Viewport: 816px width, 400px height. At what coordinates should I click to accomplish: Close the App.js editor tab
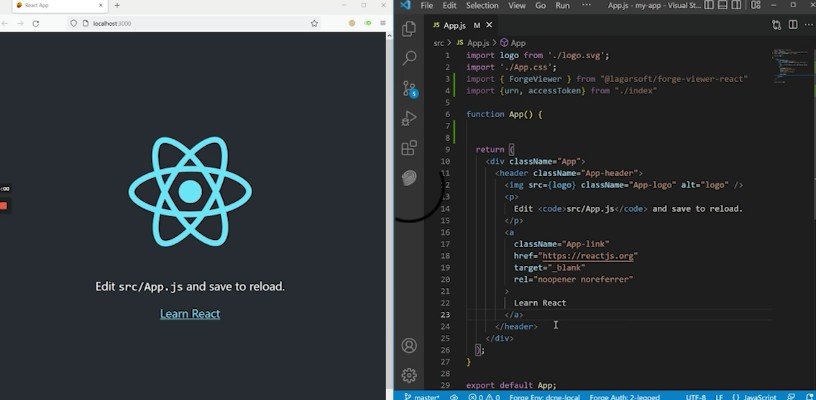pyautogui.click(x=489, y=25)
